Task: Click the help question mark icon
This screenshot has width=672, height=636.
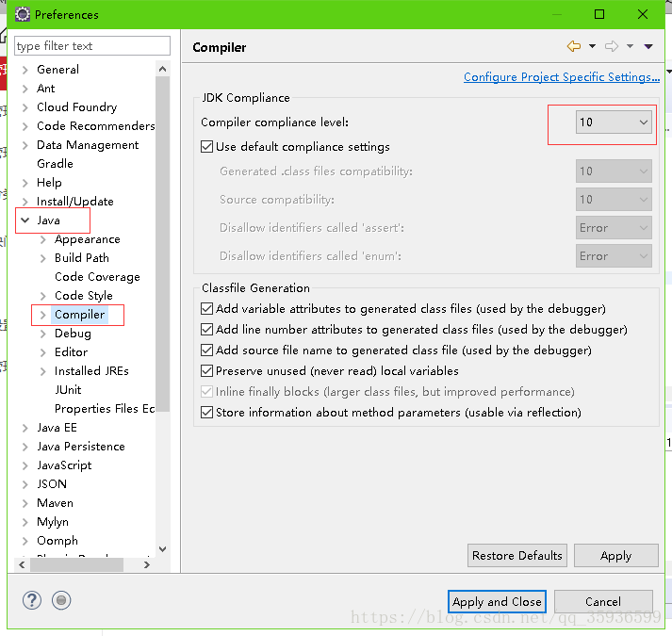Action: tap(32, 600)
